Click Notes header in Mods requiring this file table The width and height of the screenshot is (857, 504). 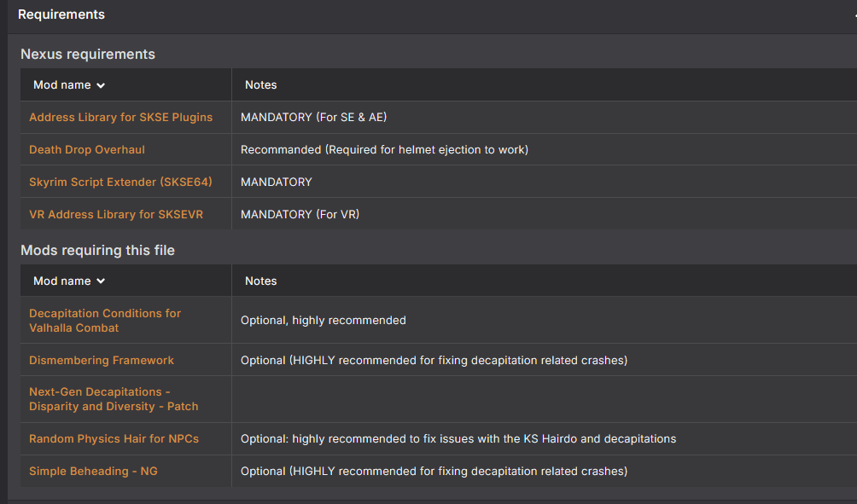[x=260, y=281]
